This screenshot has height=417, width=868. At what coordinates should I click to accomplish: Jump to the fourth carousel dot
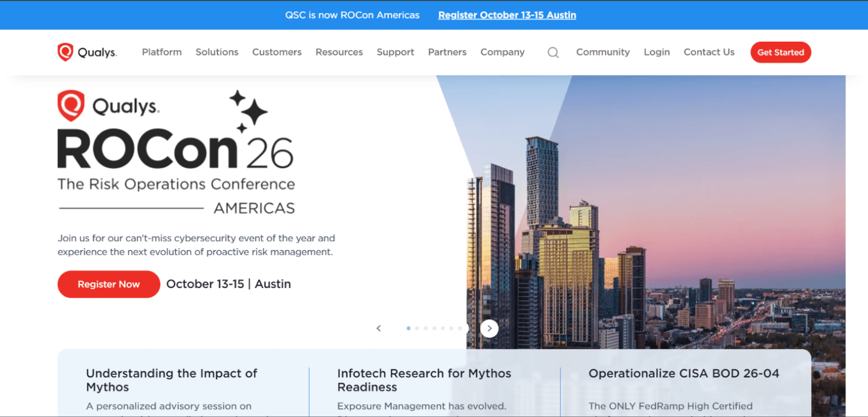tap(434, 329)
